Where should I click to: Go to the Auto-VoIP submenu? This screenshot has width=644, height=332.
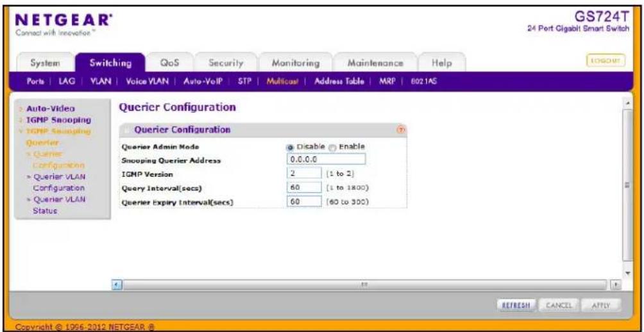click(x=203, y=81)
